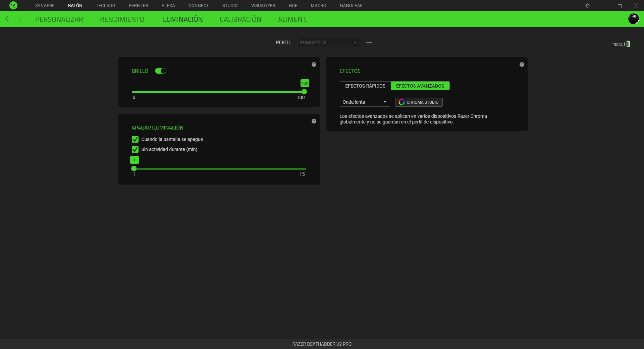Open the Perfiles tab
Screen dimensions: 644x349
[x=138, y=6]
